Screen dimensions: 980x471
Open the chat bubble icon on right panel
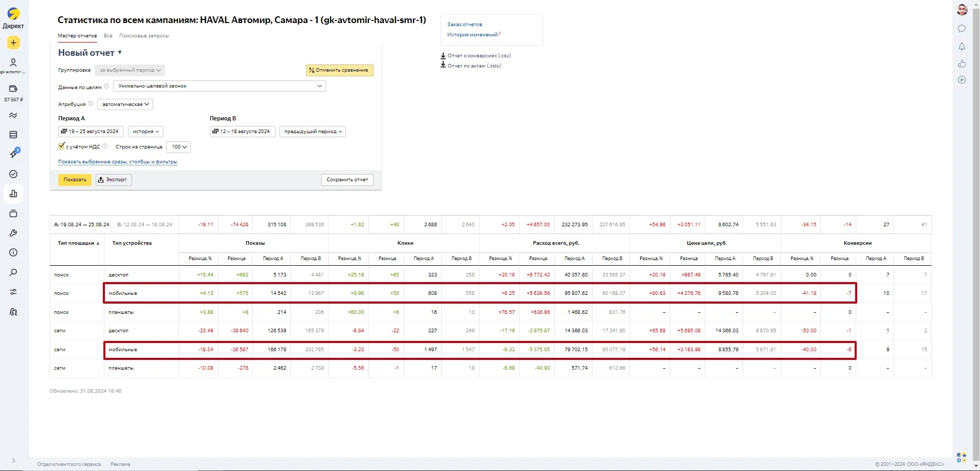pyautogui.click(x=962, y=29)
